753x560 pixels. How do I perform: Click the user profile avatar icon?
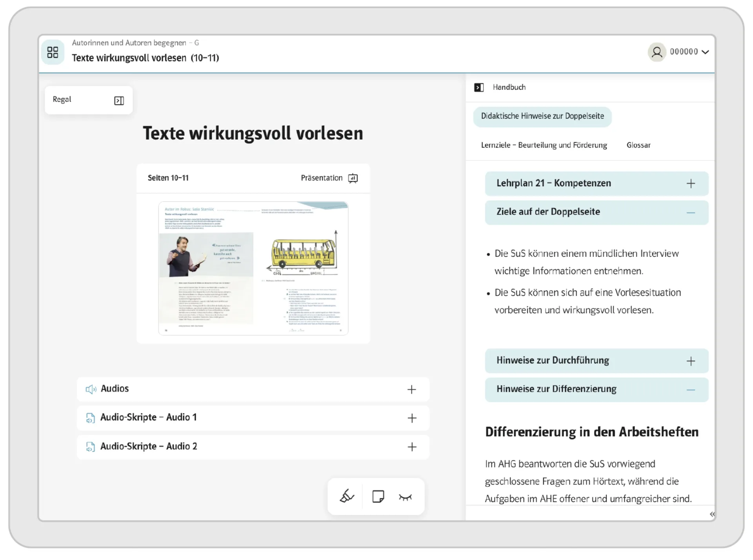click(657, 52)
